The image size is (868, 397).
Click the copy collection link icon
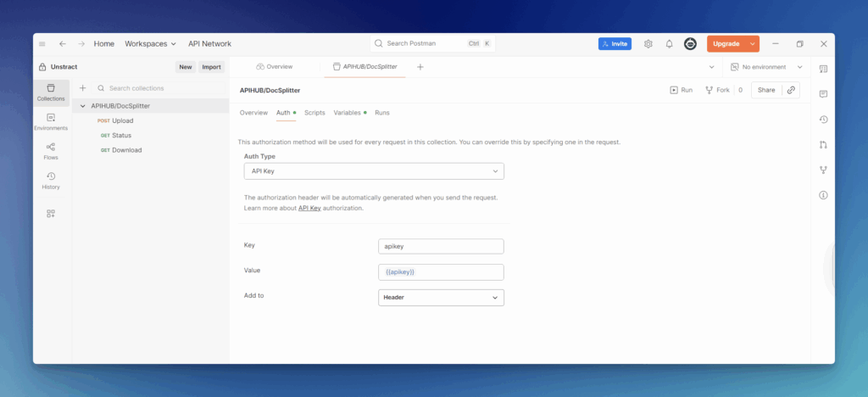791,90
